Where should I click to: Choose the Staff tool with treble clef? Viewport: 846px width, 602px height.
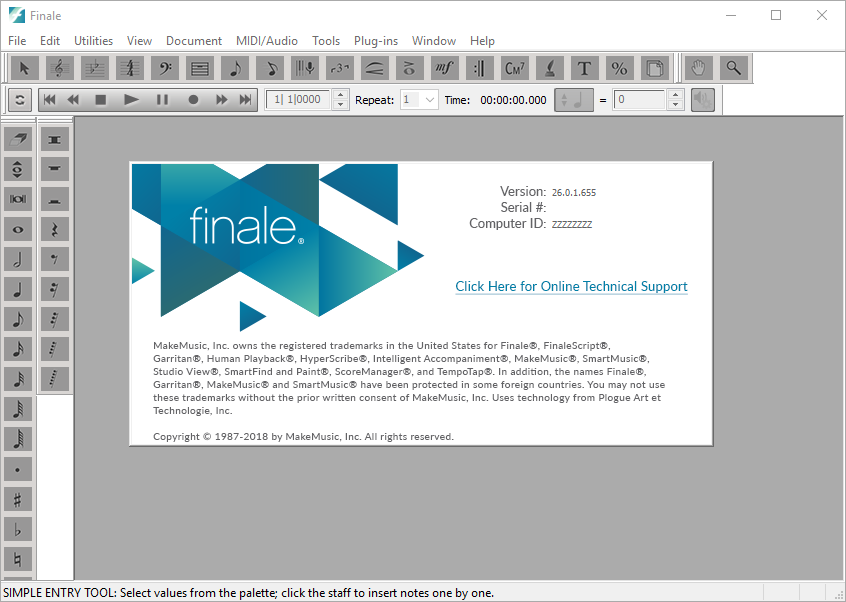click(x=59, y=68)
